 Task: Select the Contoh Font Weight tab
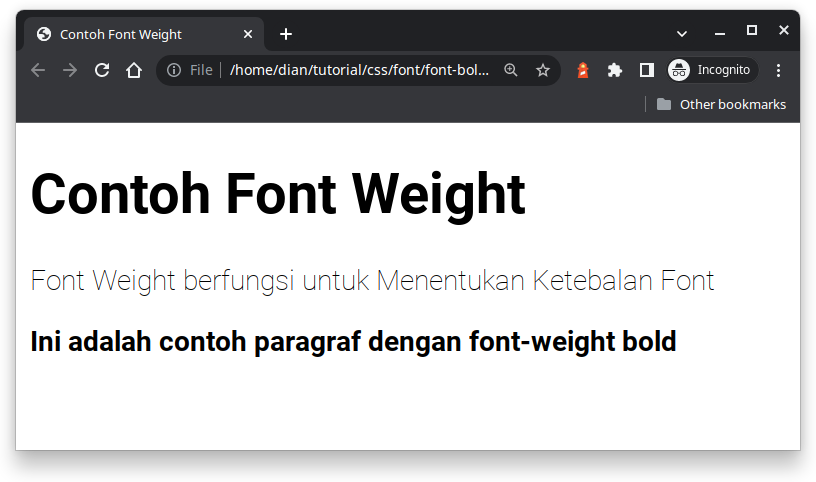pyautogui.click(x=130, y=34)
